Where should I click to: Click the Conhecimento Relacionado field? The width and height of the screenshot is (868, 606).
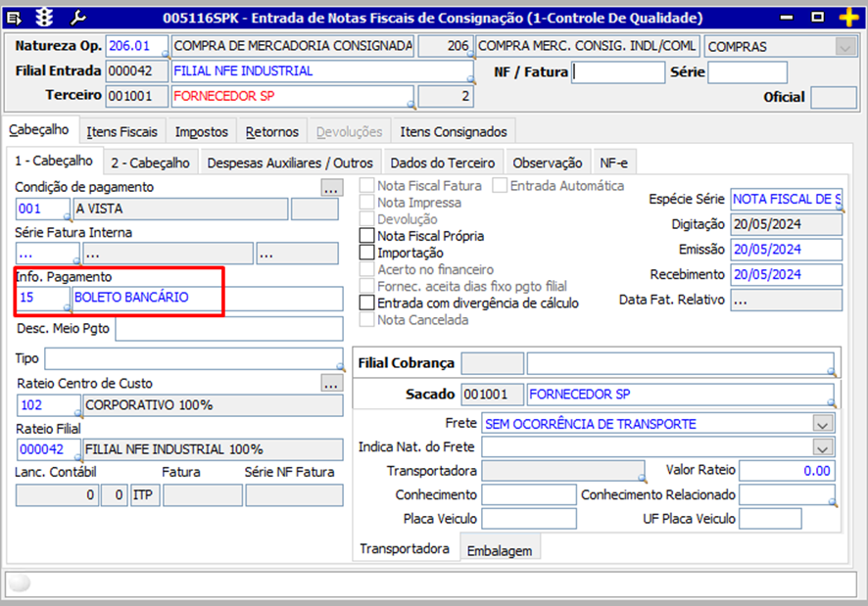(x=787, y=494)
